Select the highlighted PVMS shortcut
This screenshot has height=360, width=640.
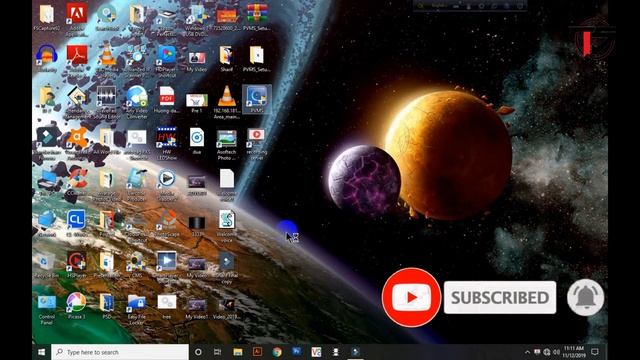pyautogui.click(x=257, y=99)
